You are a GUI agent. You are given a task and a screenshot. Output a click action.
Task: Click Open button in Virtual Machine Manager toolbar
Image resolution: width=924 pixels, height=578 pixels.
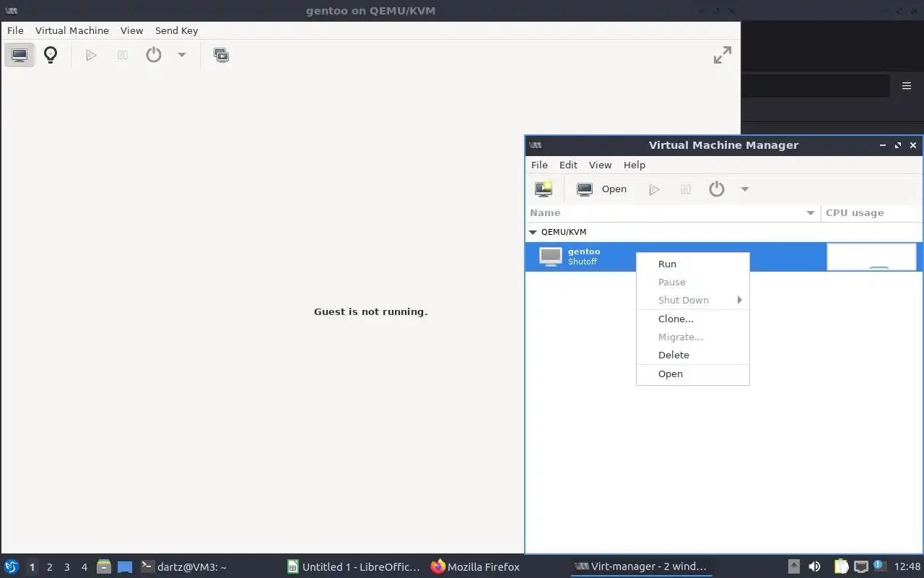tap(602, 189)
